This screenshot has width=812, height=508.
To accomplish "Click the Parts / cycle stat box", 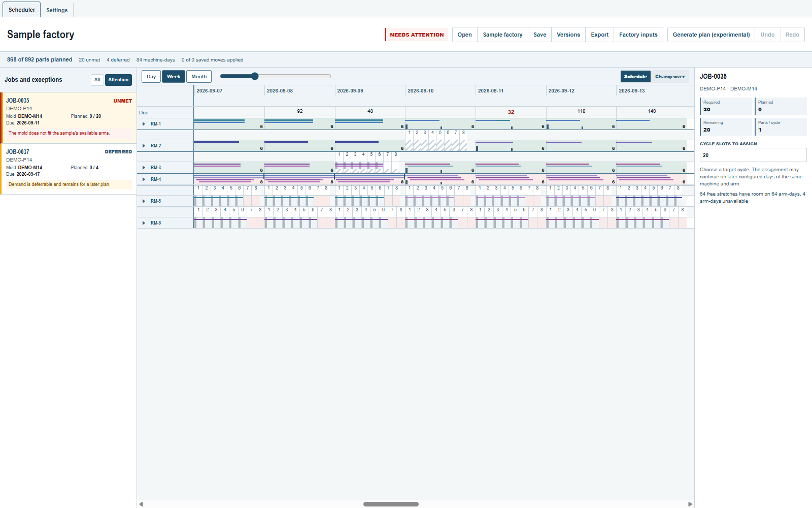I will coord(781,126).
